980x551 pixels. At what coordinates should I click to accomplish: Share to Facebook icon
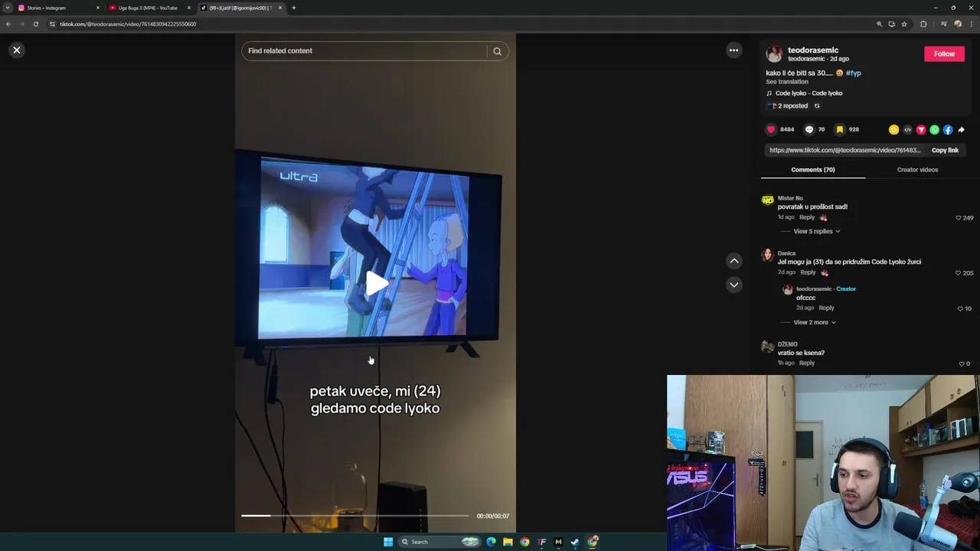(948, 130)
